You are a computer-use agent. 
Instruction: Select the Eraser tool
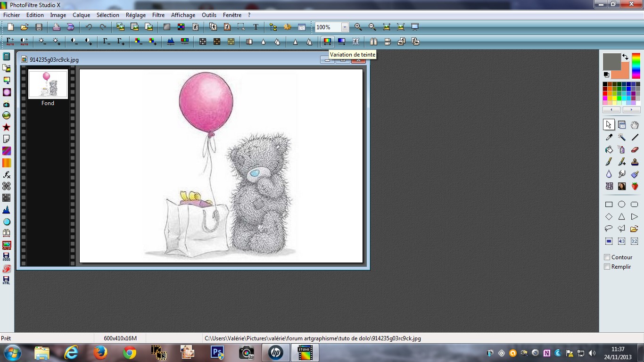pyautogui.click(x=635, y=150)
